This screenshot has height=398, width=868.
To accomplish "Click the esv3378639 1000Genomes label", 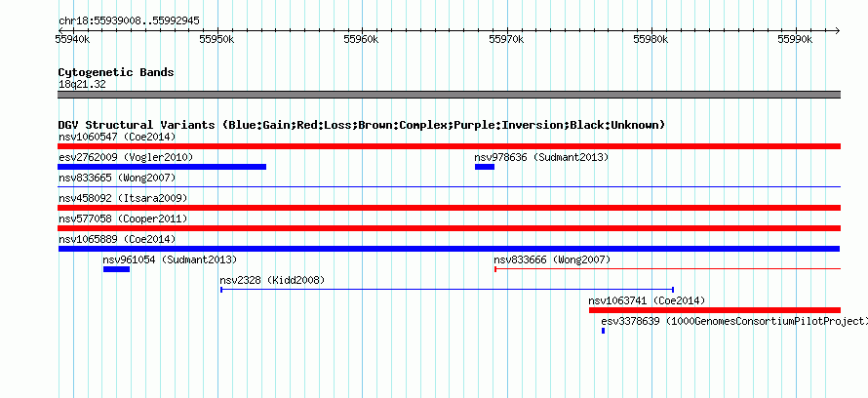I will coord(734,321).
